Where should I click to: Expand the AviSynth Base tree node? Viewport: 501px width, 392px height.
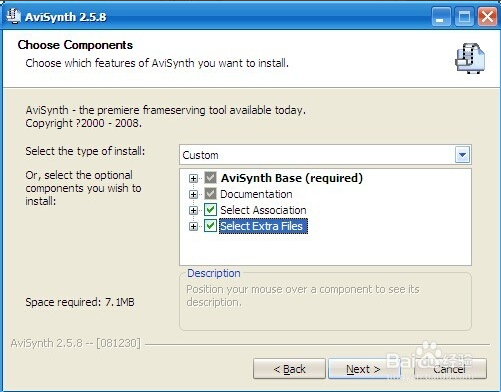193,178
